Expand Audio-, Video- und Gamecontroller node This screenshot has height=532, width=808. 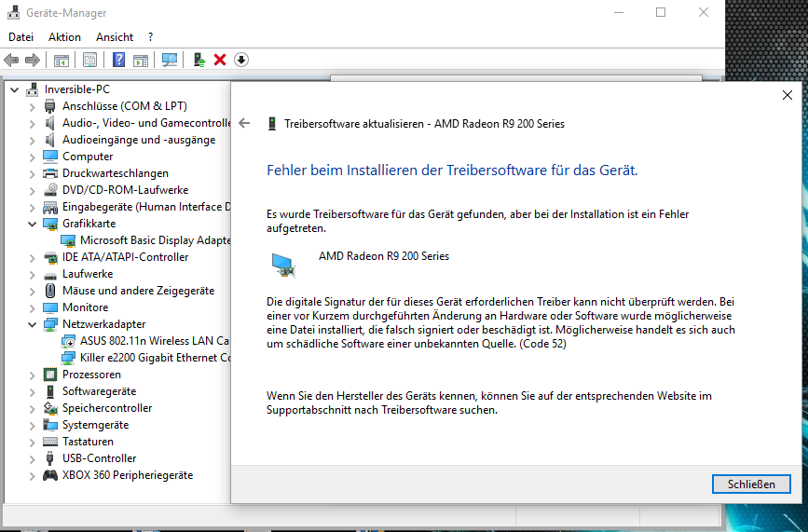[32, 124]
